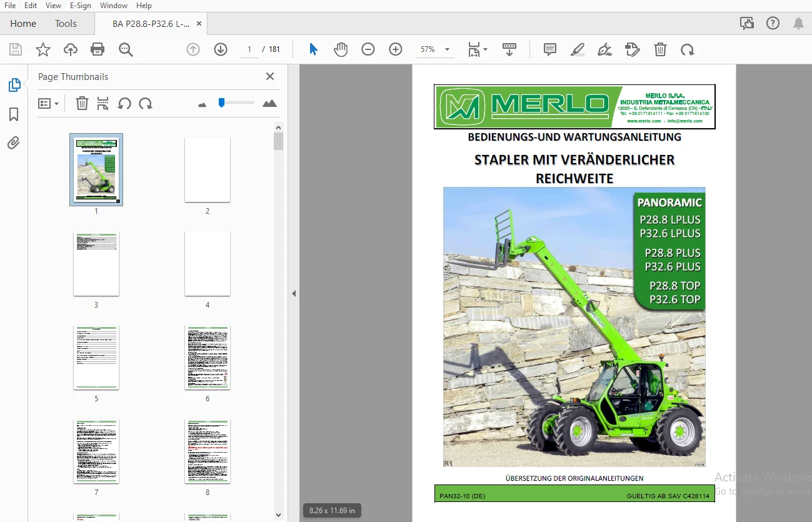
Task: Click the Insert pages icon in the thumbnails panel
Action: pos(103,103)
